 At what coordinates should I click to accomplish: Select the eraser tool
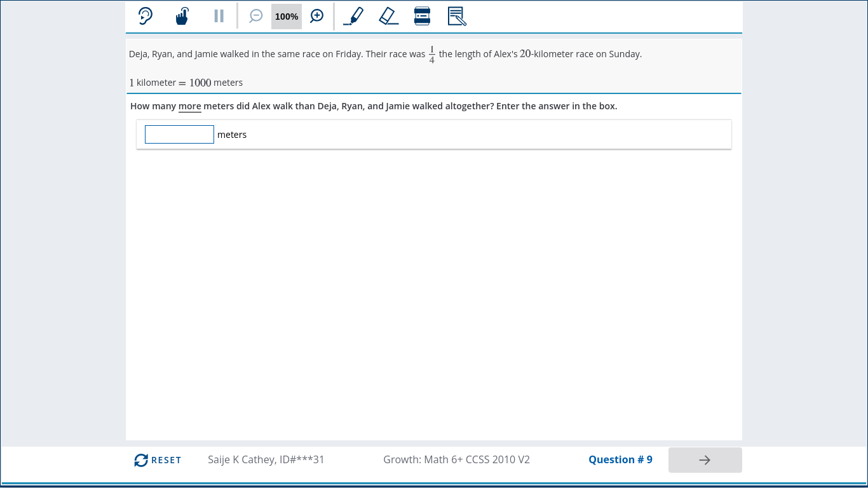389,16
